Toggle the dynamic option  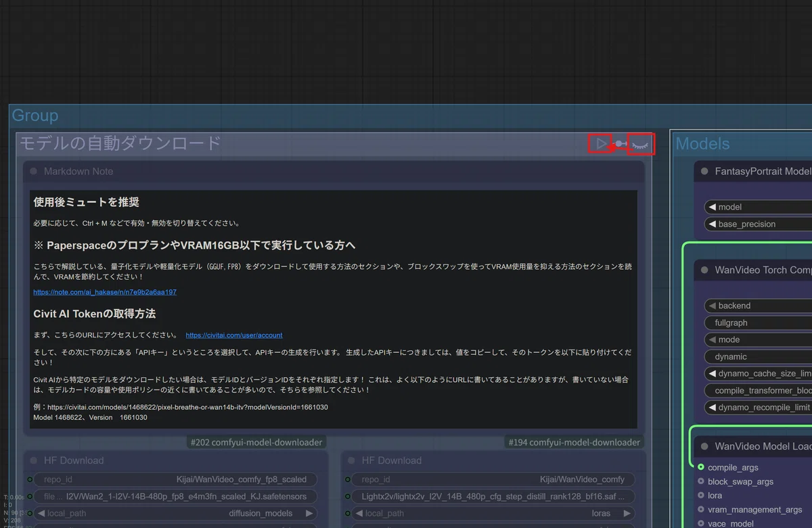[758, 356]
